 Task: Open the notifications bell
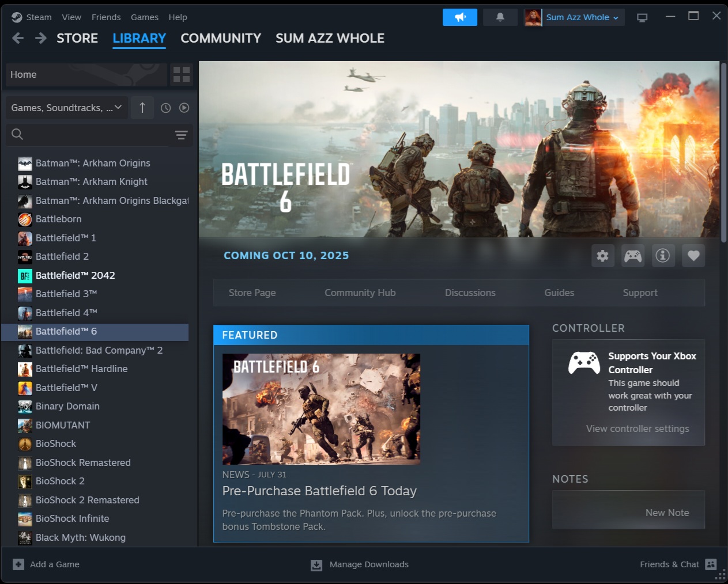tap(500, 17)
